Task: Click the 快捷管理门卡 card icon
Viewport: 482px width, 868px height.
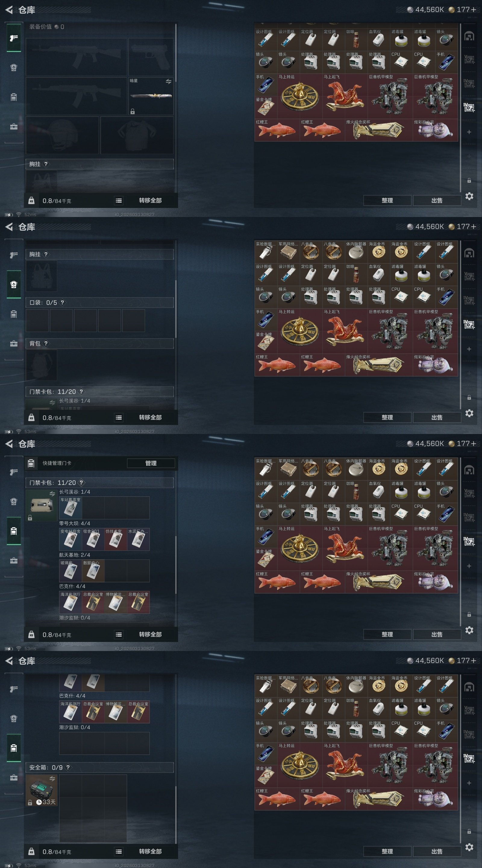Action: [x=31, y=463]
